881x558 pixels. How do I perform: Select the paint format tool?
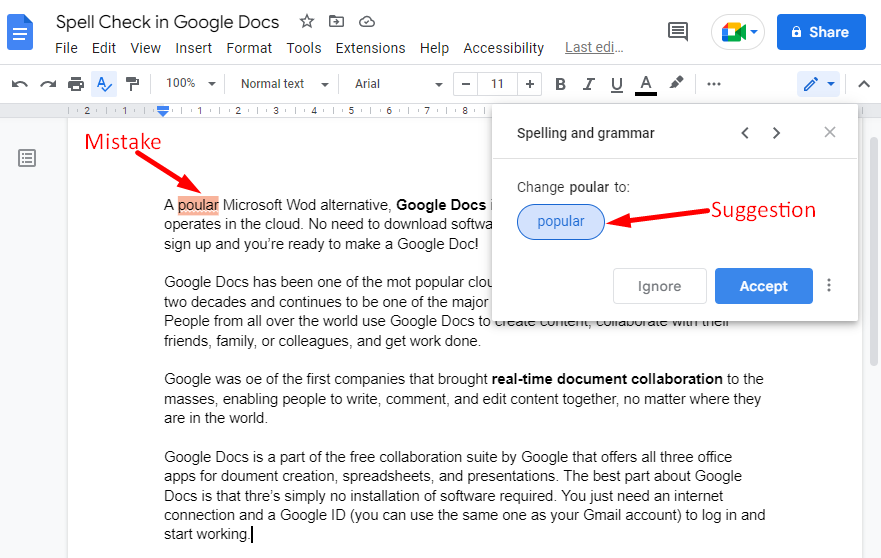click(132, 84)
